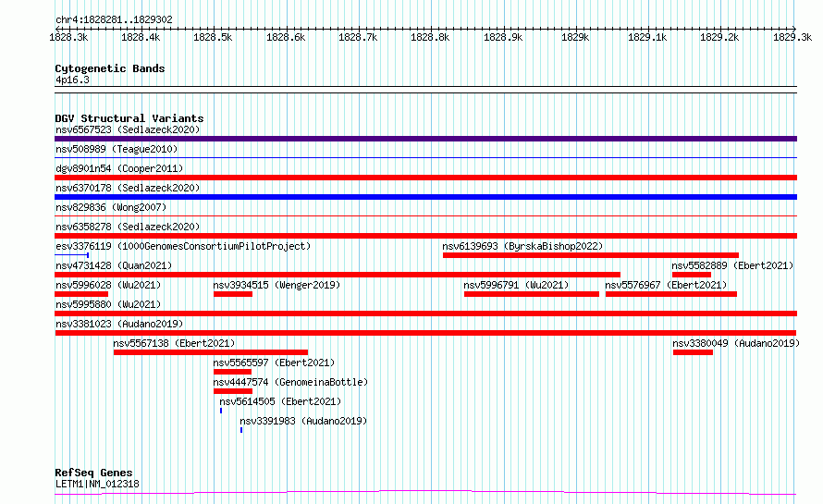Select the red nsv5995880 variant bar
The width and height of the screenshot is (823, 504).
(425, 313)
